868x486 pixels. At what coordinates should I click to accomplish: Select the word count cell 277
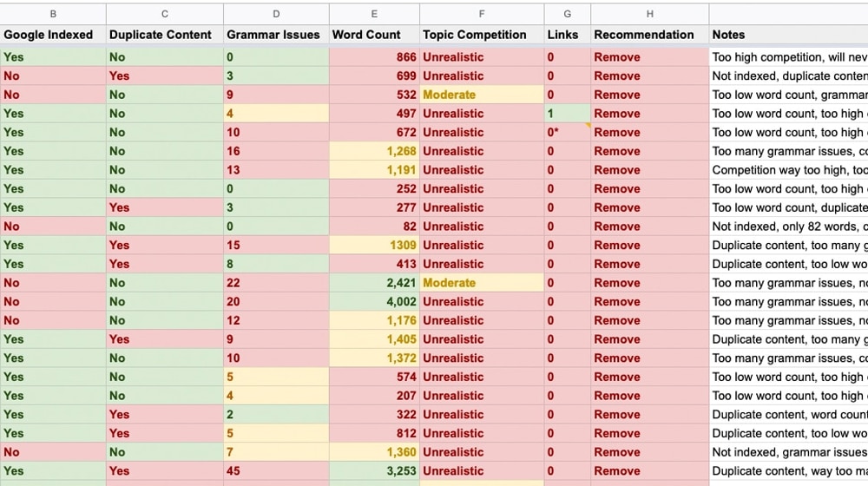(374, 207)
